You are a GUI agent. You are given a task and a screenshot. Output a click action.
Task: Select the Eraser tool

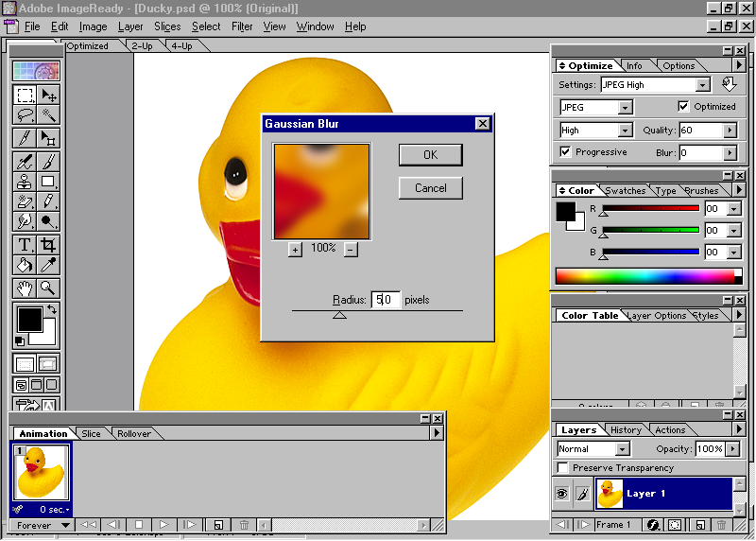point(25,201)
